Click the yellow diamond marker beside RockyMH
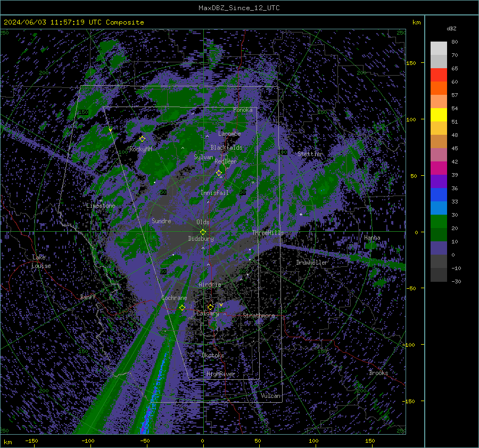479x448 pixels. point(142,139)
